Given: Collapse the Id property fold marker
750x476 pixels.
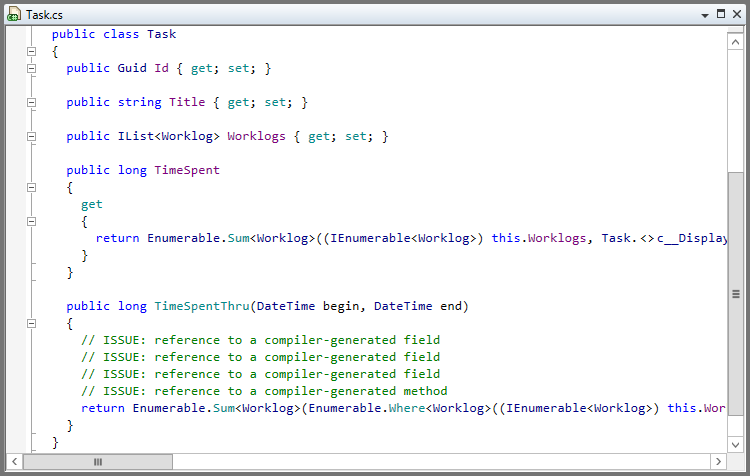Looking at the screenshot, I should coord(32,68).
